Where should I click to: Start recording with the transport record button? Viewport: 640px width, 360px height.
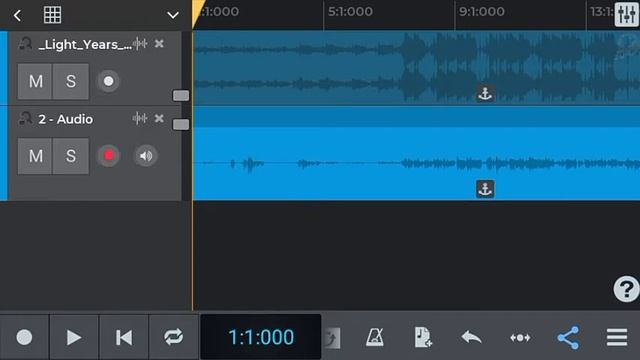coord(24,338)
